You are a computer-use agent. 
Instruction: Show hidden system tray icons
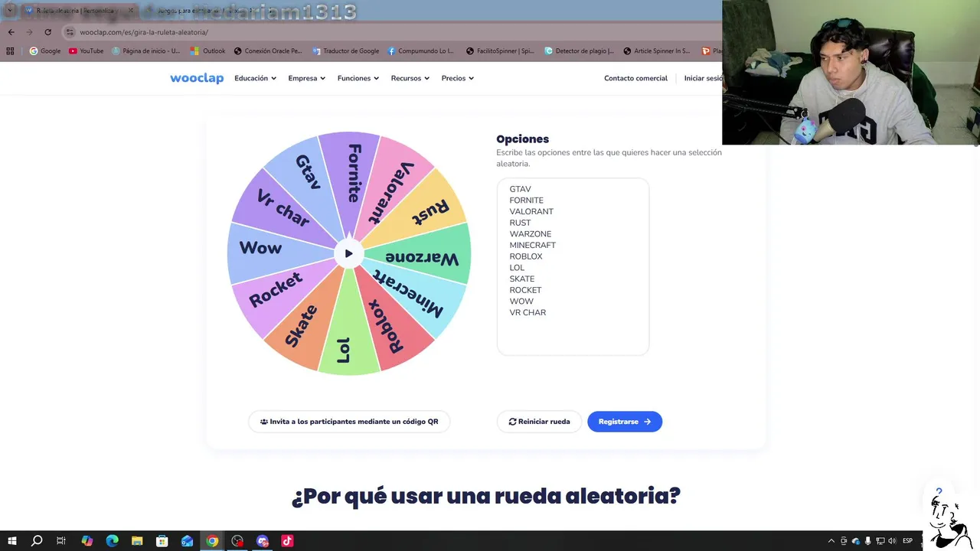831,541
